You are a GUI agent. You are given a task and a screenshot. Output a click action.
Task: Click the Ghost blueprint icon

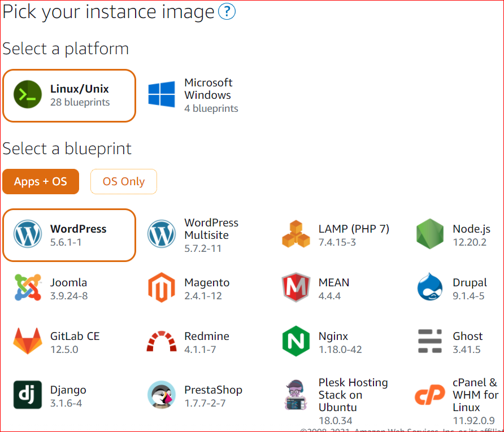(x=430, y=341)
